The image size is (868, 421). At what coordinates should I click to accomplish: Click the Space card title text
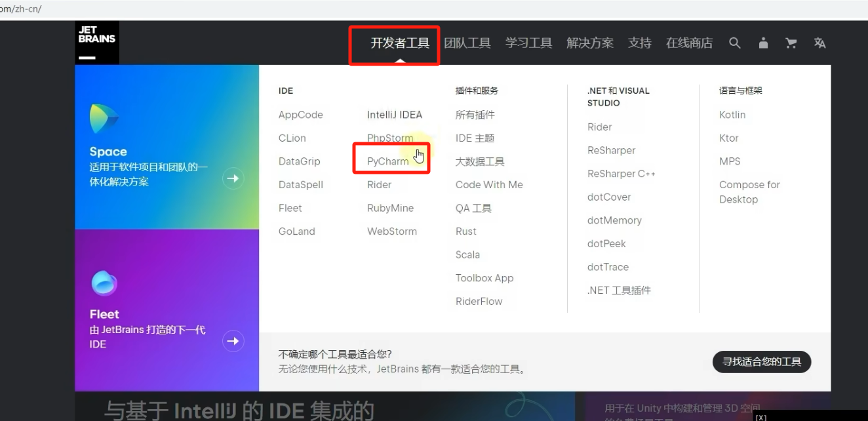coord(108,151)
